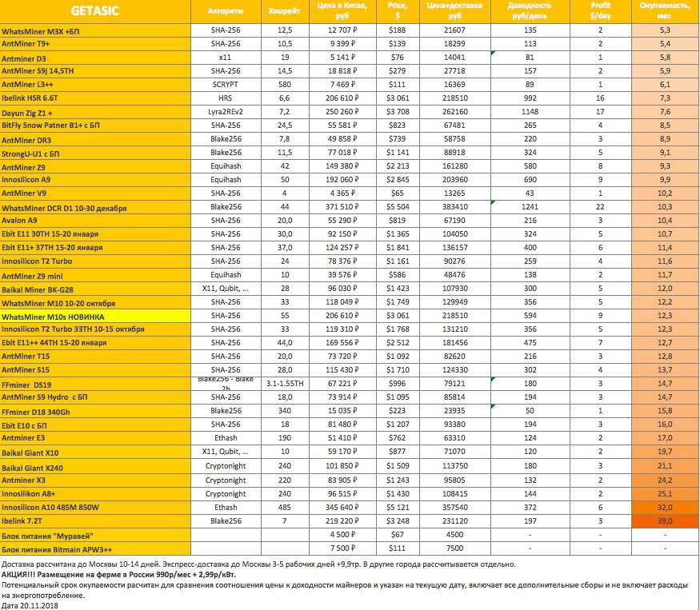Viewport: 700px width, 610px height.
Task: Select the 5,3 payback cell
Action: click(x=665, y=30)
